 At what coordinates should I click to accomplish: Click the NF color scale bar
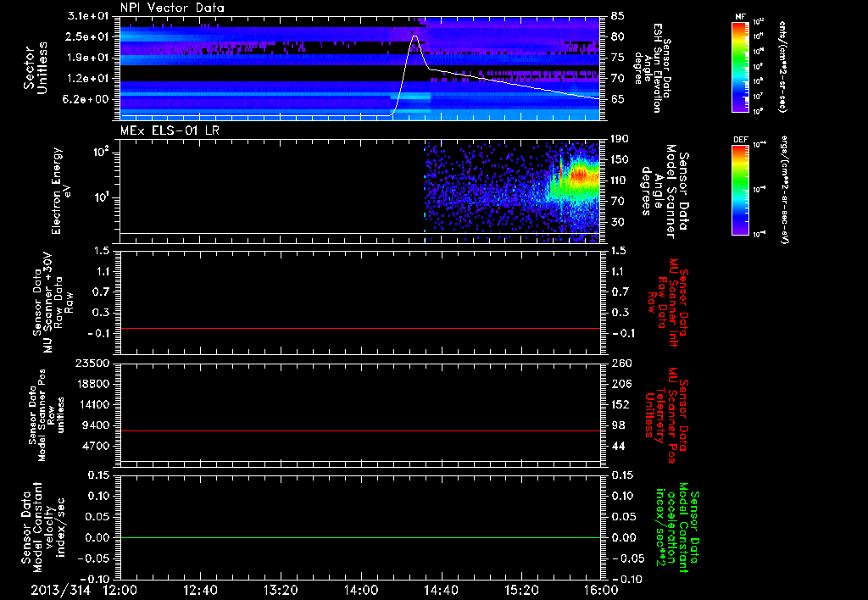pos(740,66)
